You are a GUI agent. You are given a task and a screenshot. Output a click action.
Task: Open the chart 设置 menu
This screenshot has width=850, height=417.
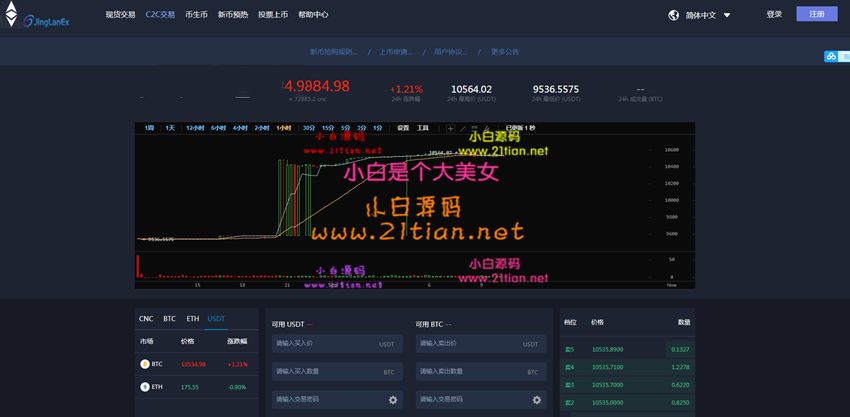tap(403, 128)
